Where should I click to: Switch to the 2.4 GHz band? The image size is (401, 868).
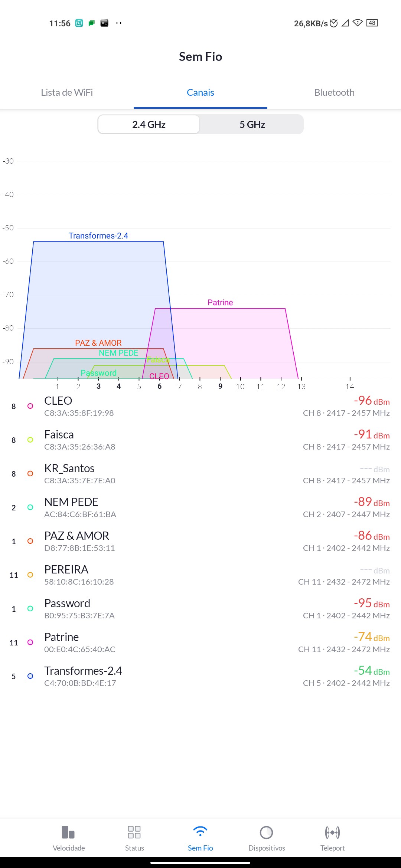[x=149, y=124]
